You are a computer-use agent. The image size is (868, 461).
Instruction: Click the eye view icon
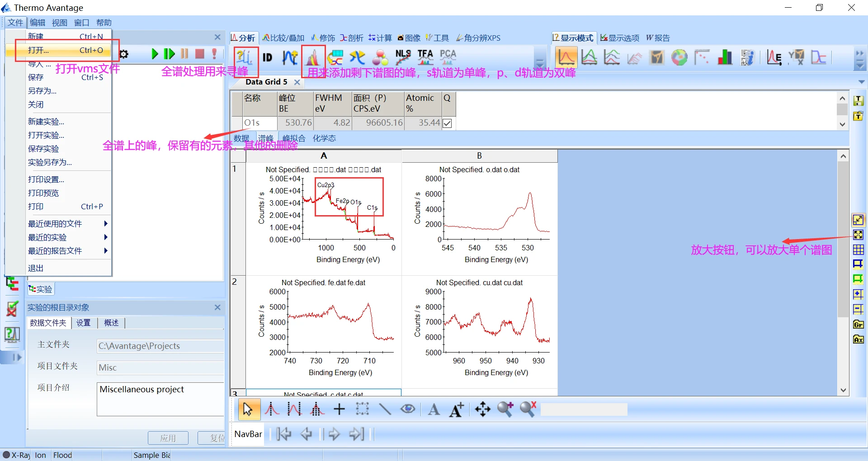408,409
